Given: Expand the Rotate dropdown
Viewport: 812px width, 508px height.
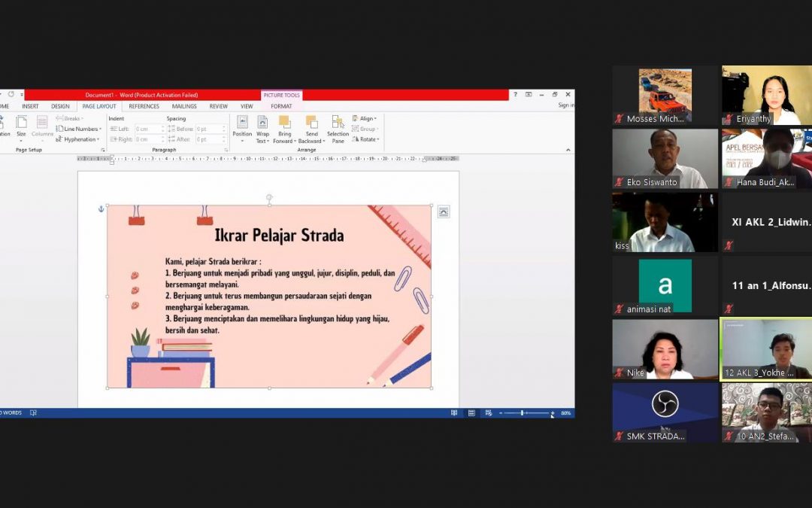Looking at the screenshot, I should click(x=366, y=139).
